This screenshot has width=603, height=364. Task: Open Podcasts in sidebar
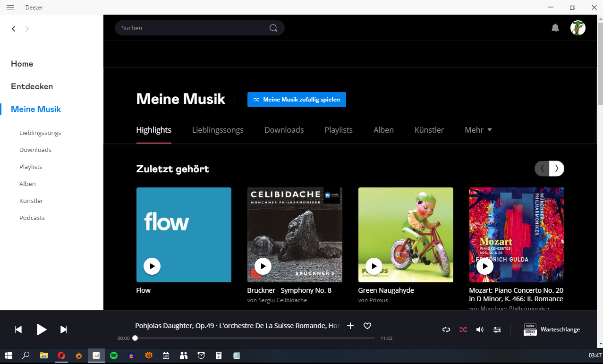(32, 218)
